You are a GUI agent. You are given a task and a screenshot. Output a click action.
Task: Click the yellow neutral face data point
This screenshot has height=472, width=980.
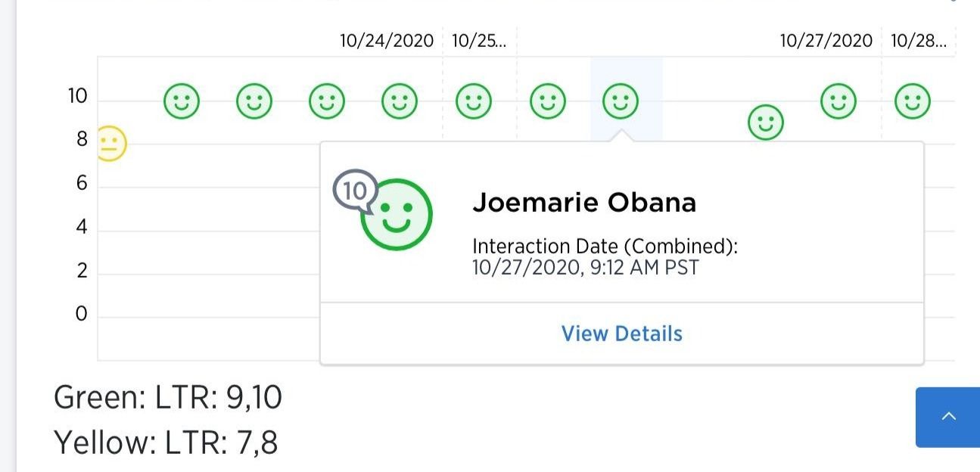pos(110,143)
